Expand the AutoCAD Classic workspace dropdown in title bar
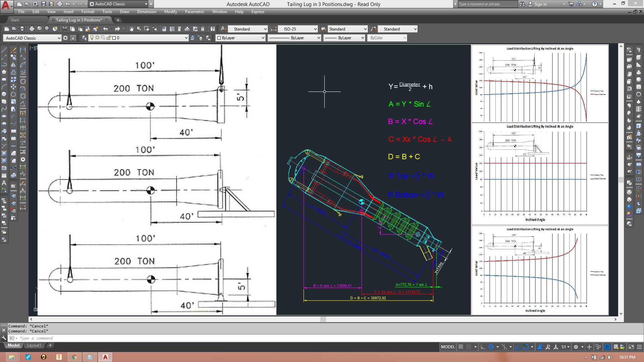The width and height of the screenshot is (644, 362). (x=146, y=4)
